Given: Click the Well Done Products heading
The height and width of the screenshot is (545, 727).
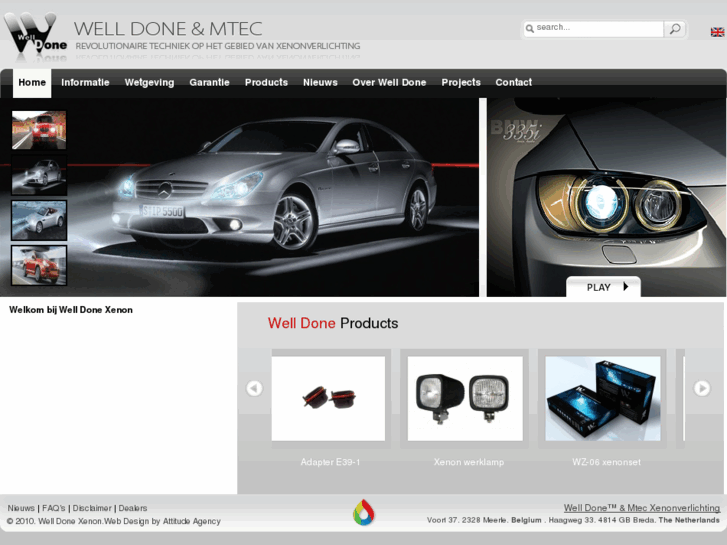Looking at the screenshot, I should tap(333, 323).
